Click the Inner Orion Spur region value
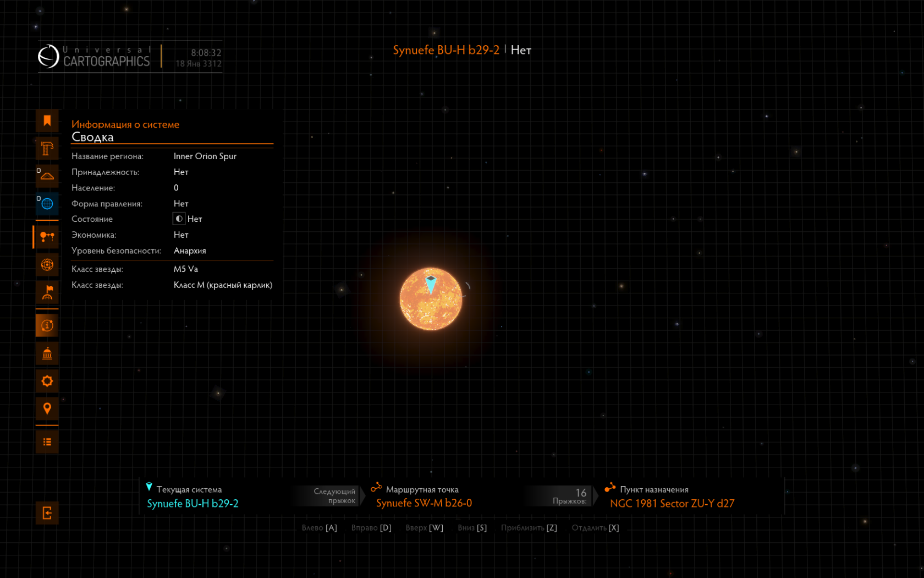The height and width of the screenshot is (578, 924). point(205,156)
